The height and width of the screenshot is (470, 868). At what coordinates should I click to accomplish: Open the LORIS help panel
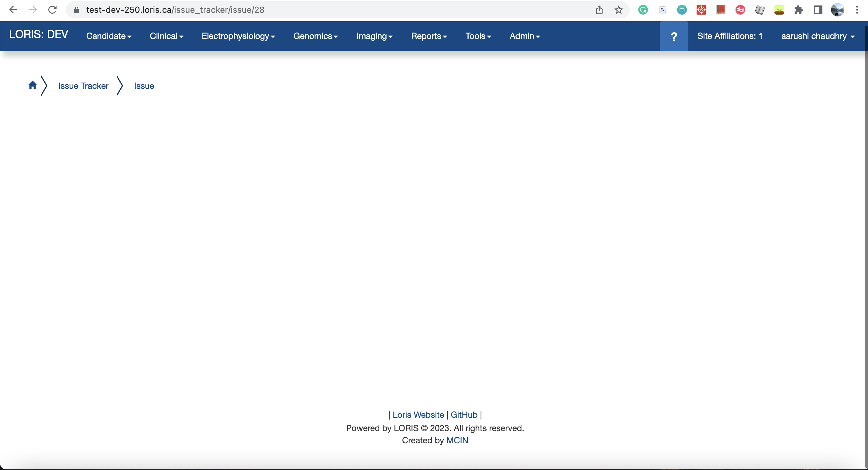click(673, 36)
